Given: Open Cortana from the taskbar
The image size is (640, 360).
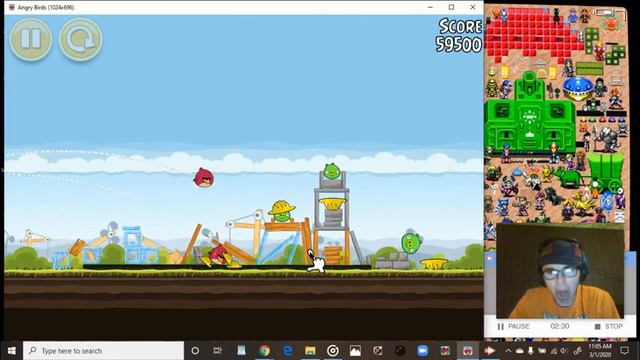Looking at the screenshot, I should [195, 351].
